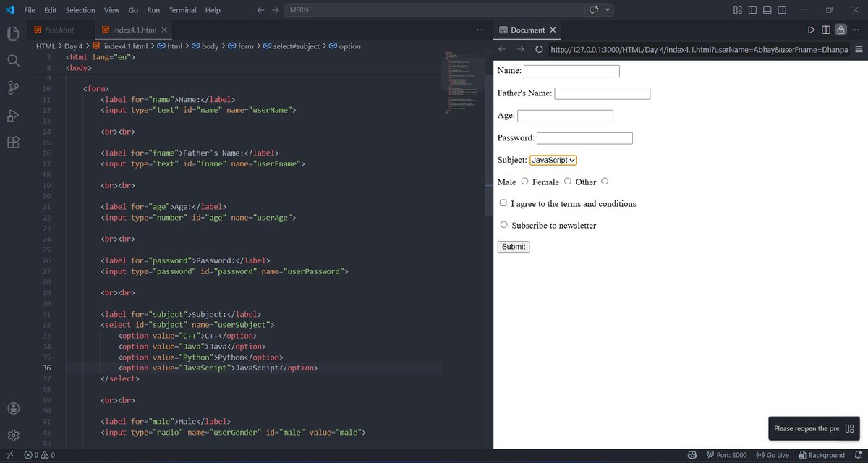Click the preview URL address bar

699,49
